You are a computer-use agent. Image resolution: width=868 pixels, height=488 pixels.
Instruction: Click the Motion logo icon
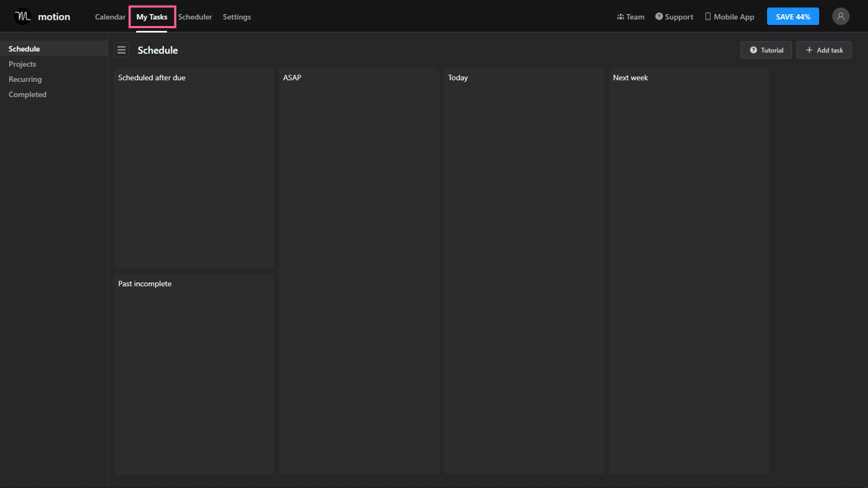click(x=23, y=16)
